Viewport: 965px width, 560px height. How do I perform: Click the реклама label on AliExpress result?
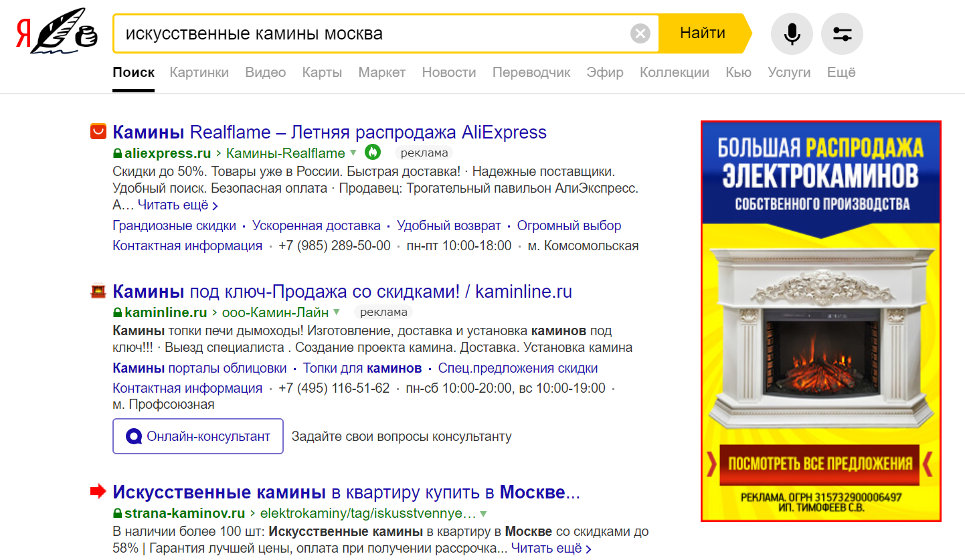click(424, 153)
